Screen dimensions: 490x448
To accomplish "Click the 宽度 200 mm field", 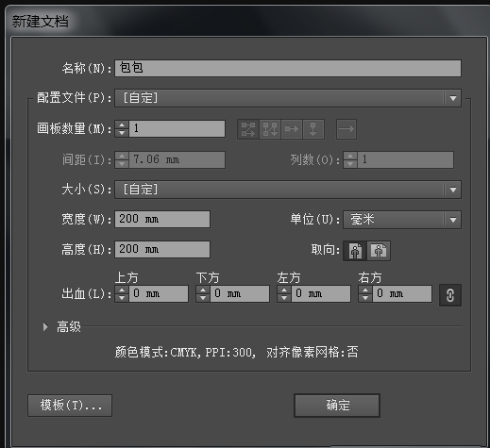I will coord(162,219).
